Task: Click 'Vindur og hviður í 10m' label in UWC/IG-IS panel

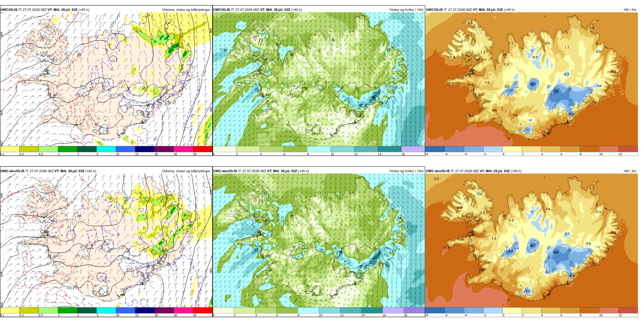Action: coord(406,9)
